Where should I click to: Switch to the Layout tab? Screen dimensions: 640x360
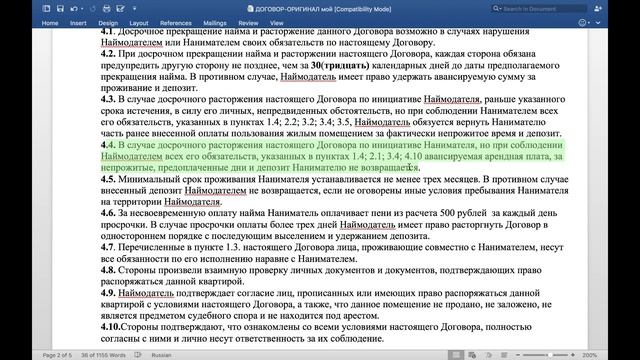coord(139,23)
